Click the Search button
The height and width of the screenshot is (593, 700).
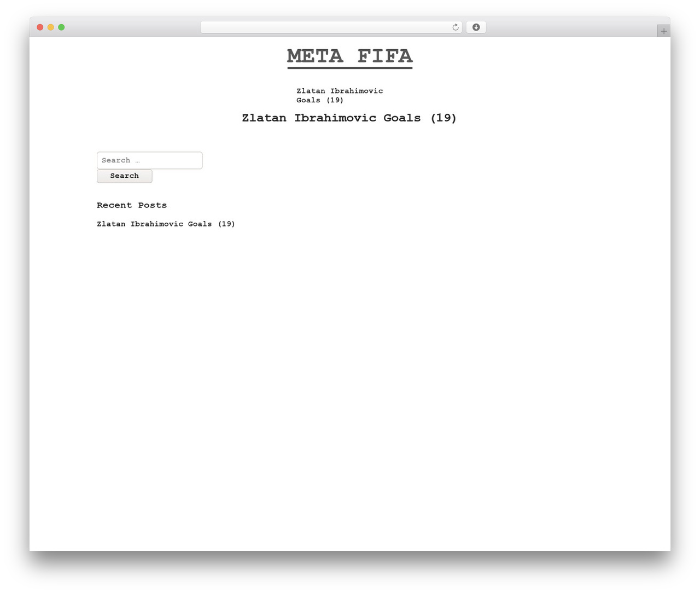coord(125,176)
